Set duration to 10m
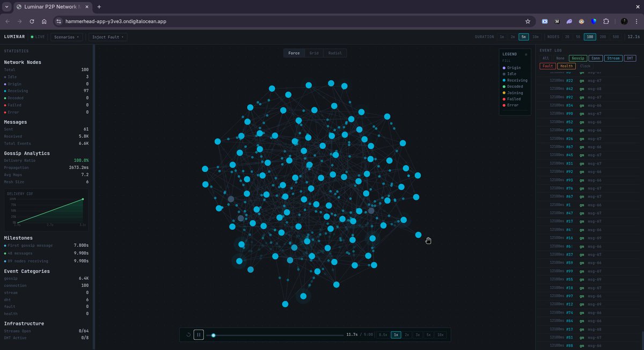The image size is (644, 350). (535, 37)
